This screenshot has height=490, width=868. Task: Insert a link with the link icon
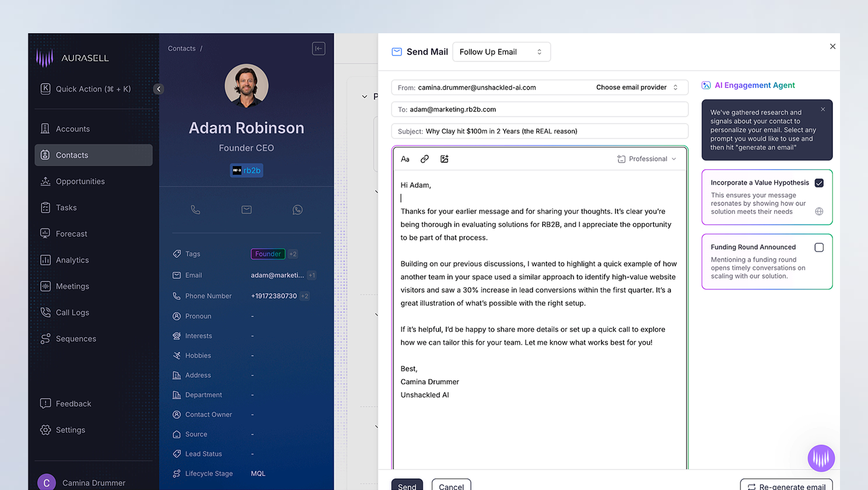425,159
